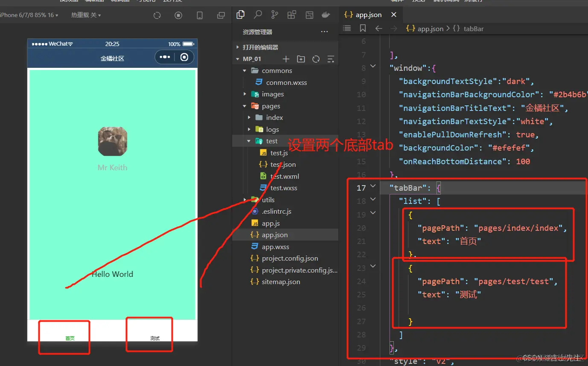Expand the images folder
This screenshot has width=588, height=366.
245,94
